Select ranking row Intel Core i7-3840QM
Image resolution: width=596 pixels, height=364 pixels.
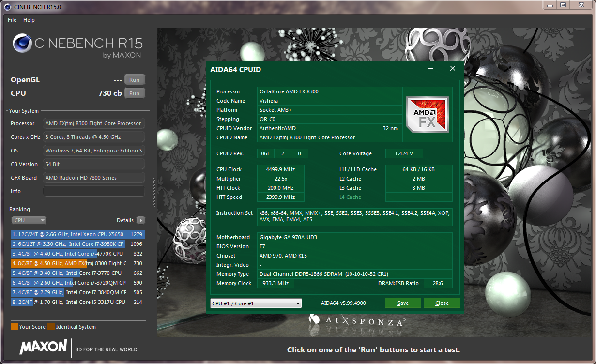(77, 292)
